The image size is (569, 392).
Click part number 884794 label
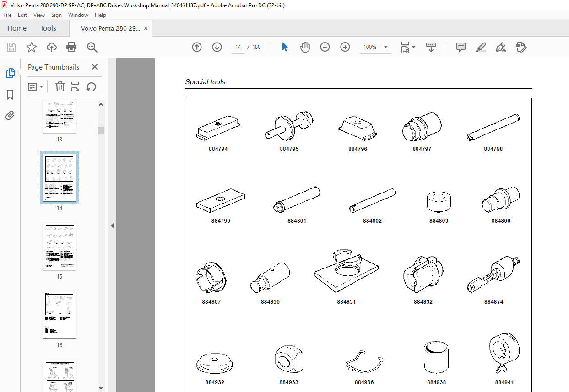(218, 149)
